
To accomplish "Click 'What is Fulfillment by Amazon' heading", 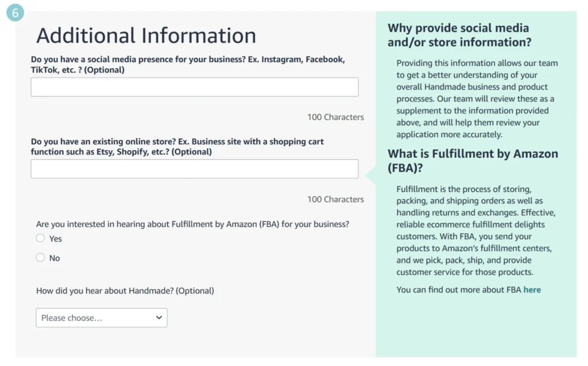I will tap(473, 161).
